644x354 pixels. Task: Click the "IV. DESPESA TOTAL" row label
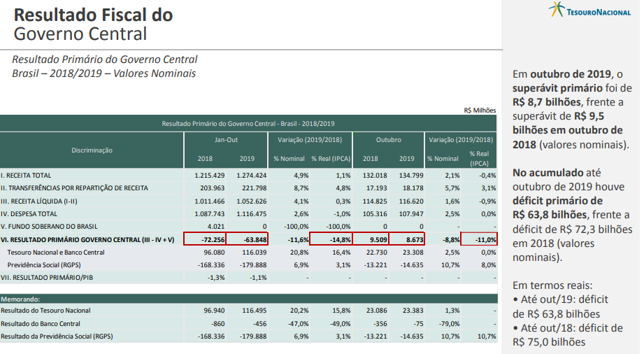[29, 213]
